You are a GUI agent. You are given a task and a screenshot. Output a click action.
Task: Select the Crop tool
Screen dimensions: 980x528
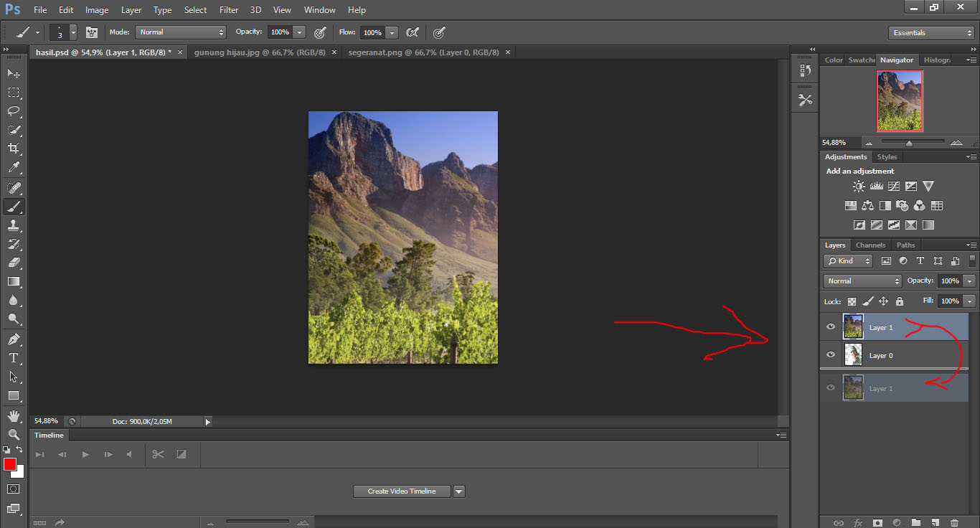pyautogui.click(x=14, y=148)
